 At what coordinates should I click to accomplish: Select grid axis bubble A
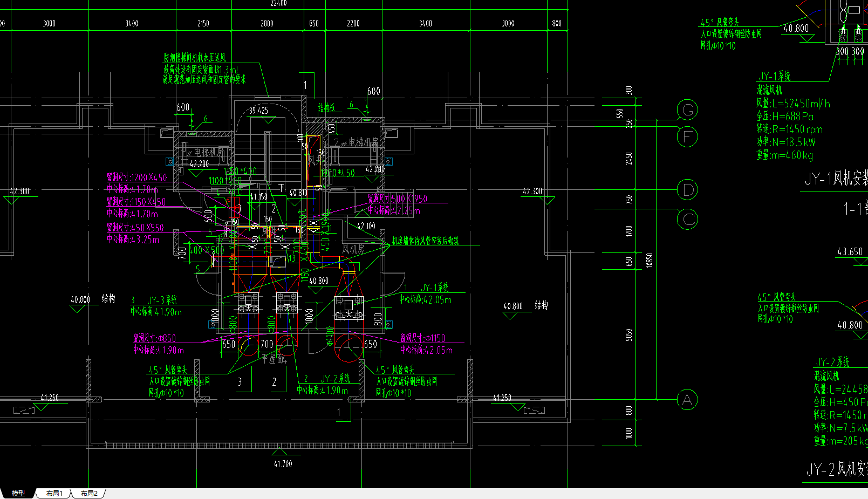tap(687, 400)
